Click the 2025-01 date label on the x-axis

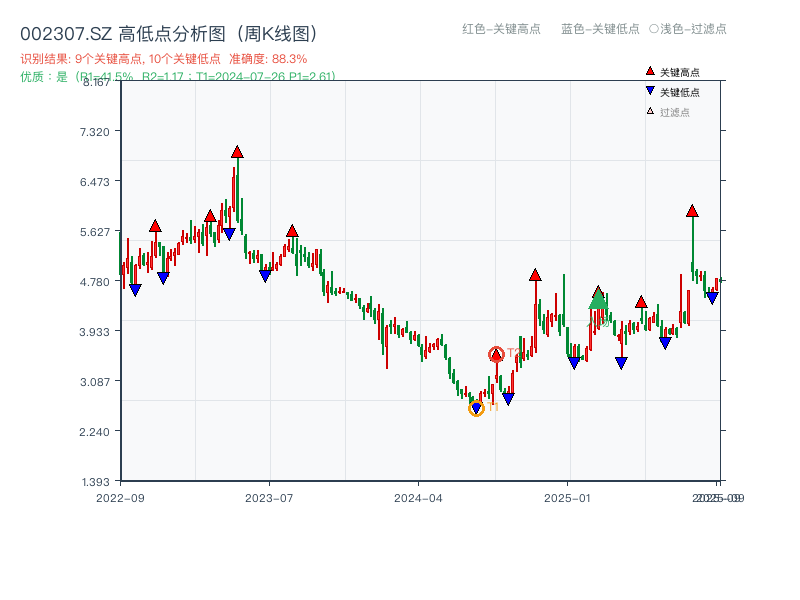[x=566, y=492]
